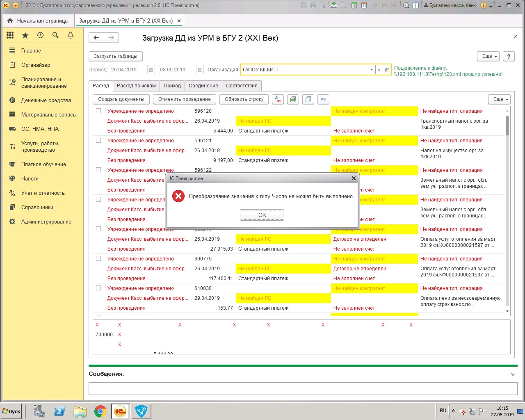Image resolution: width=525 pixels, height=420 pixels.
Task: Open the history clock icon
Action: [40, 35]
